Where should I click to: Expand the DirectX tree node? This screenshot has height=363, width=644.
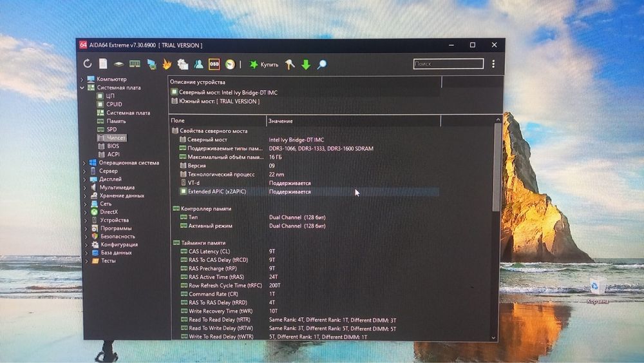point(86,212)
